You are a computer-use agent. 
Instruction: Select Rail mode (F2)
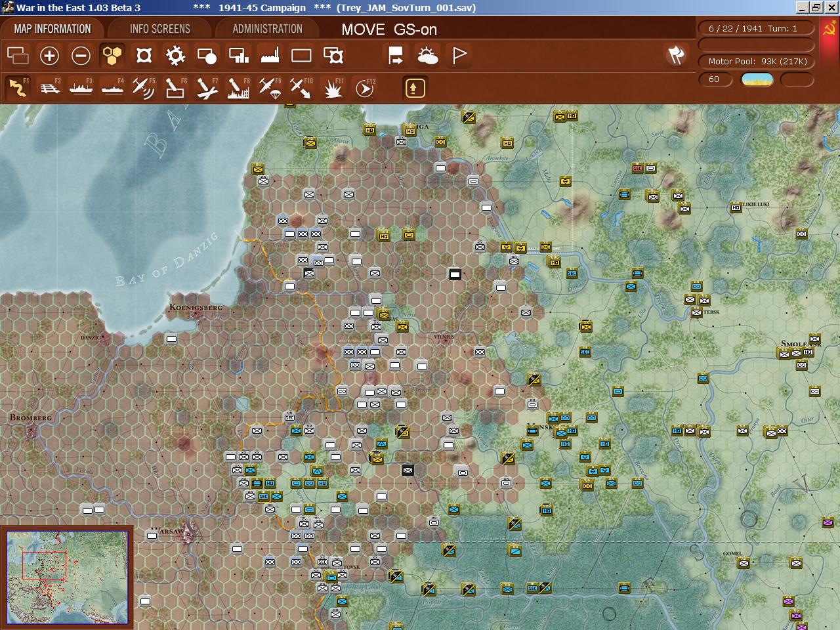point(49,88)
